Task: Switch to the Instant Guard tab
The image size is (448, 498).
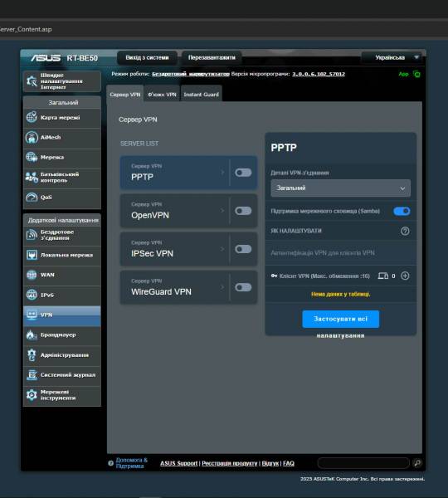Action: coord(202,95)
